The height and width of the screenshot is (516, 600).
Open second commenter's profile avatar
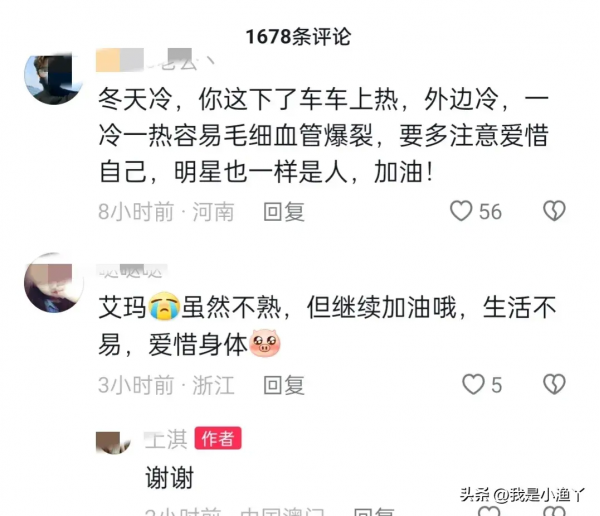pos(54,282)
